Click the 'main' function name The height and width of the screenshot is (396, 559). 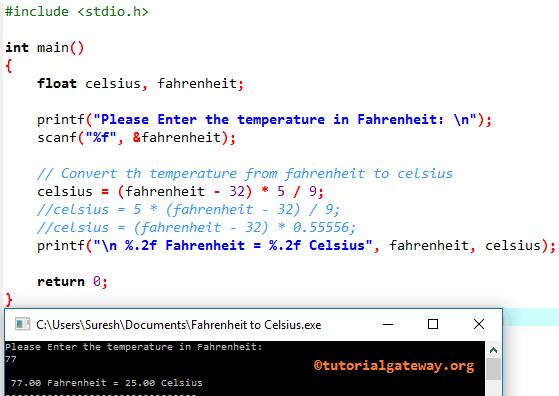53,47
